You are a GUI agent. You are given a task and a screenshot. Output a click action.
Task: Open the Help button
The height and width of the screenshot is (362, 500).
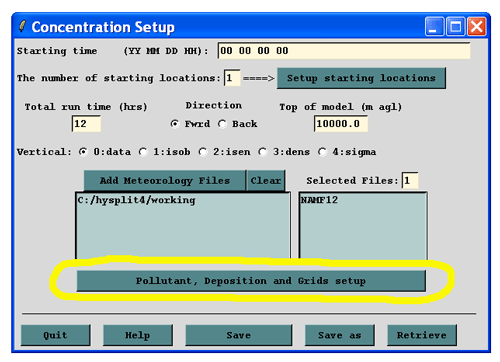[x=138, y=335]
